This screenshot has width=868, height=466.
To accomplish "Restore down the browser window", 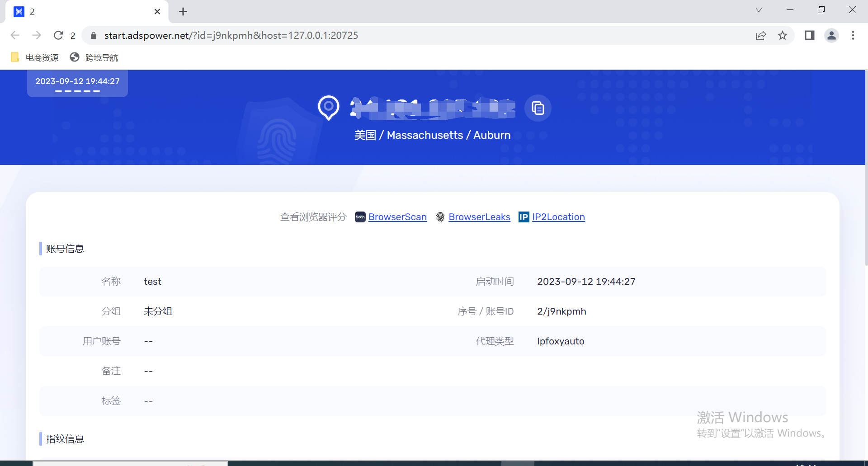I will click(821, 10).
